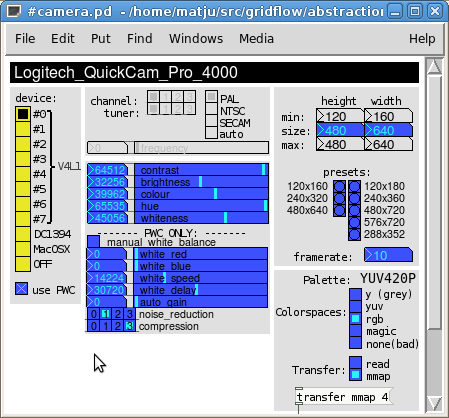The width and height of the screenshot is (449, 418).
Task: Click the hue number box 65535
Action: coord(108,206)
